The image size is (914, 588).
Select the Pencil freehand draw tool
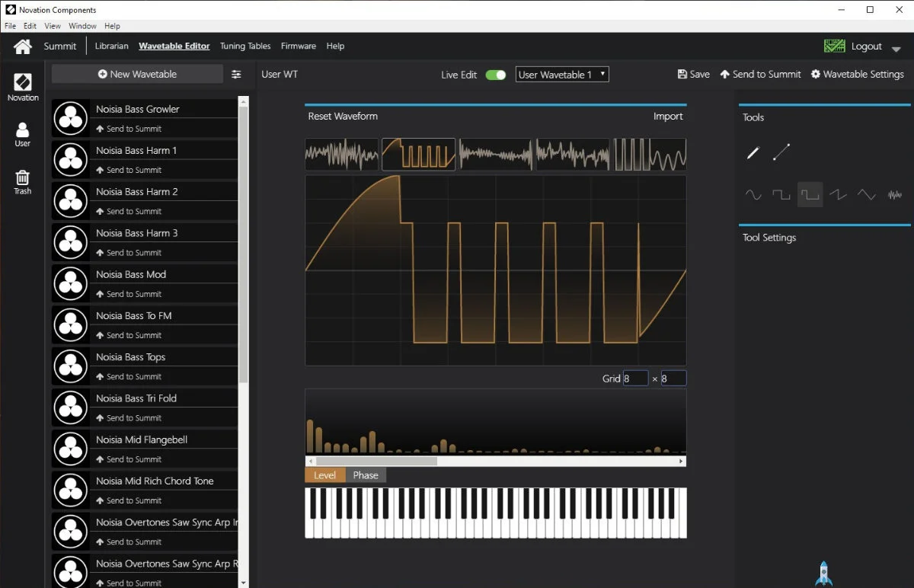pos(753,153)
